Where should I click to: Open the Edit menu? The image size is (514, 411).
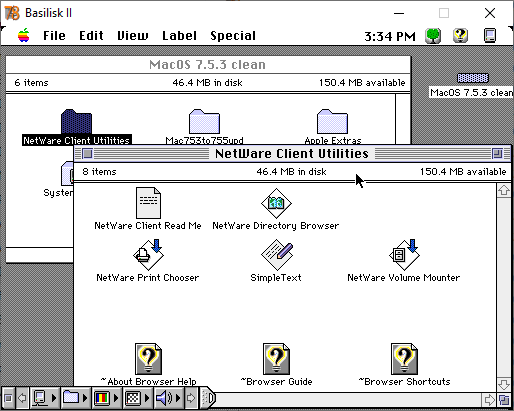pos(91,36)
